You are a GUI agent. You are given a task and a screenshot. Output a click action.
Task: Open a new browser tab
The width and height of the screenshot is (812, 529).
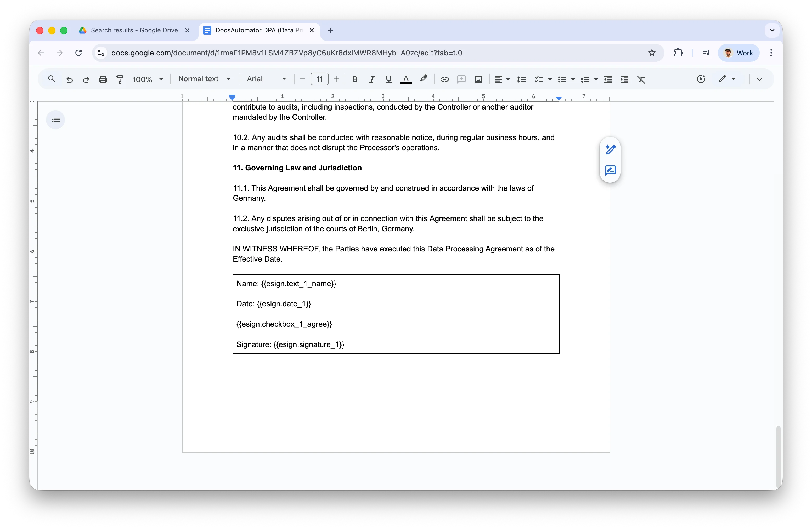(x=330, y=30)
